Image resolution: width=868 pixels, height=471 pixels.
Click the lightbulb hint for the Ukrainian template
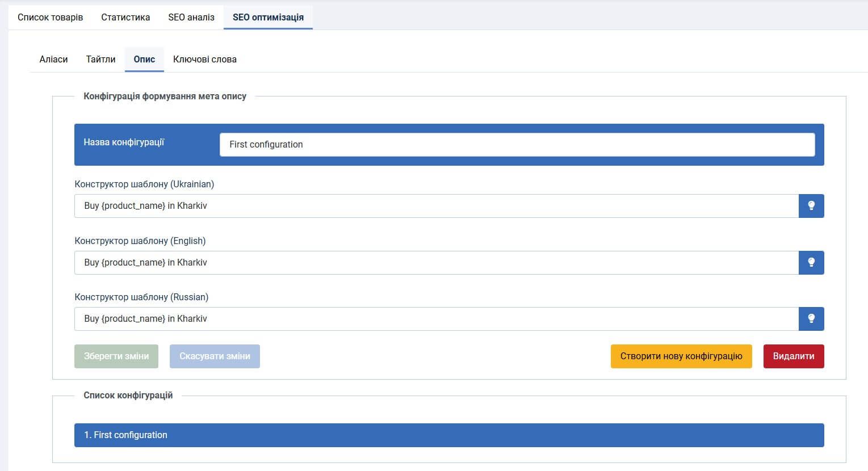(x=811, y=206)
